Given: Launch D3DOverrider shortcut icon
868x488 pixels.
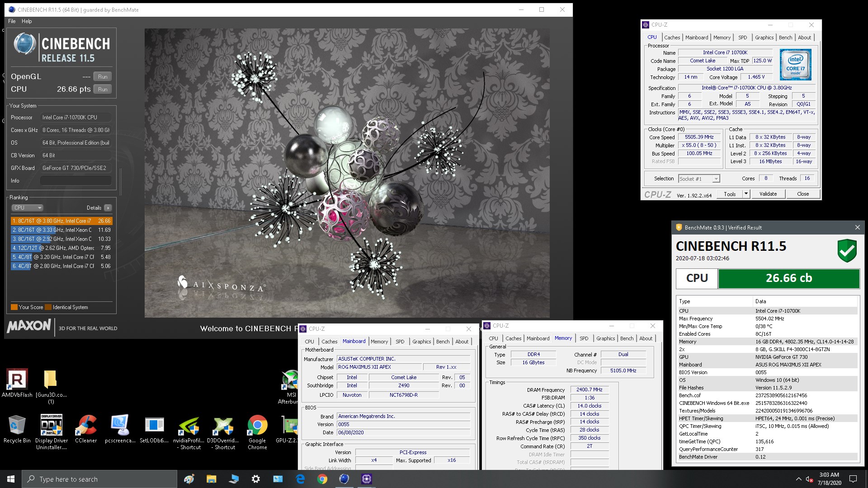Looking at the screenshot, I should coord(223,432).
